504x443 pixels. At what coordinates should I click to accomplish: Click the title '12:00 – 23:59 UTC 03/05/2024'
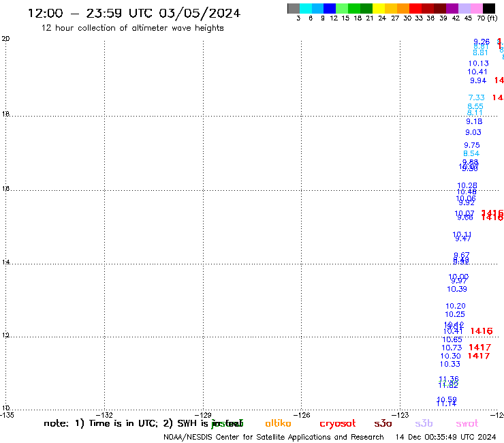click(x=134, y=13)
